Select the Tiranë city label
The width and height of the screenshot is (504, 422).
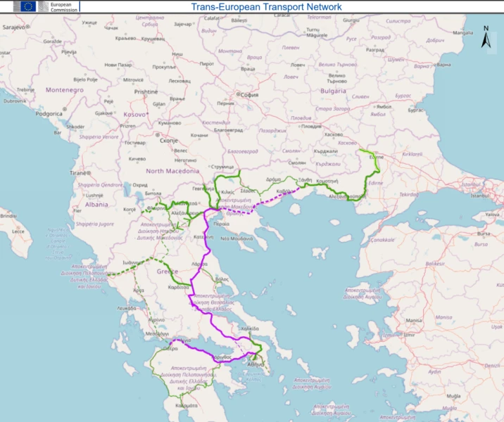point(78,173)
